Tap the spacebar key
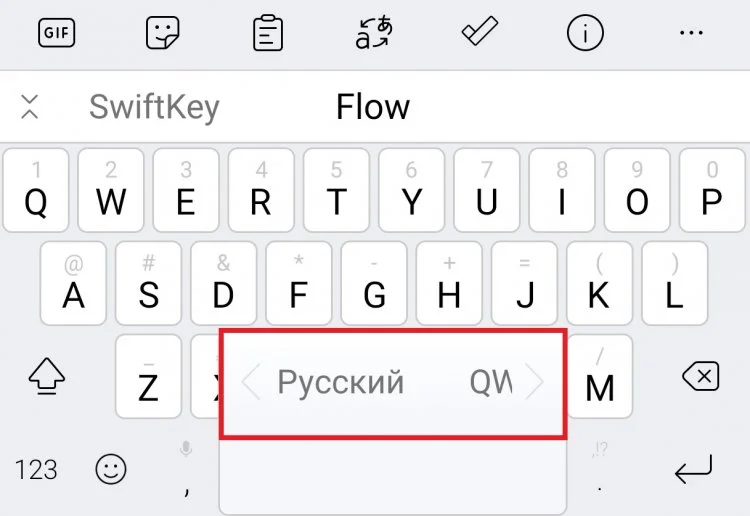This screenshot has height=516, width=750. pos(393,476)
